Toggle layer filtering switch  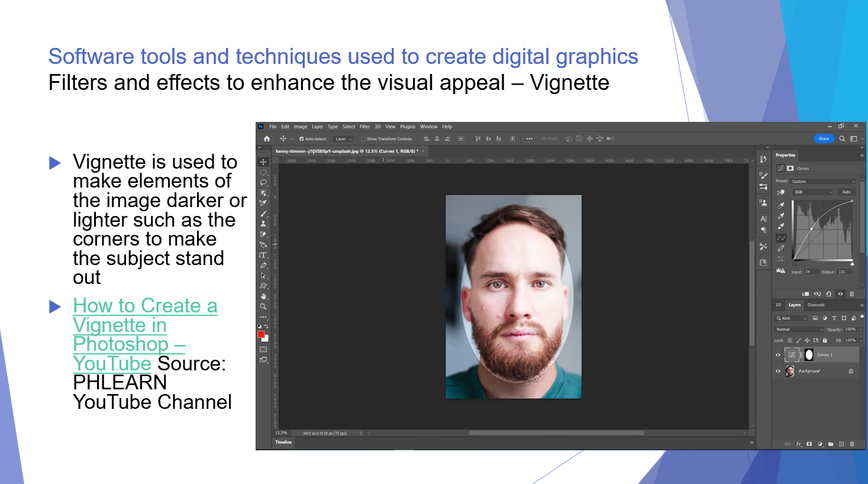click(x=862, y=317)
